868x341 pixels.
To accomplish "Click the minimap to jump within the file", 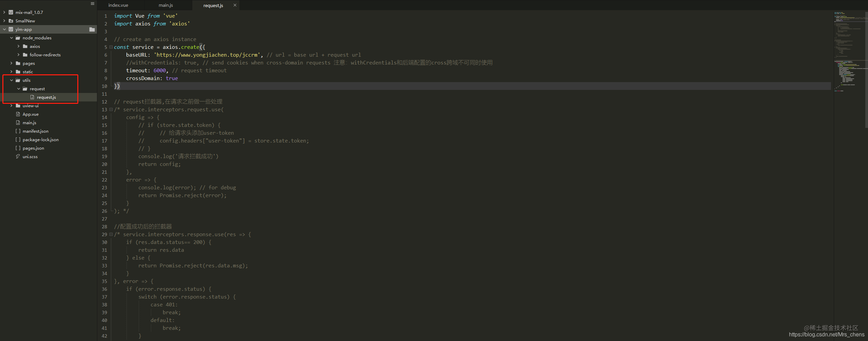I will click(849, 51).
